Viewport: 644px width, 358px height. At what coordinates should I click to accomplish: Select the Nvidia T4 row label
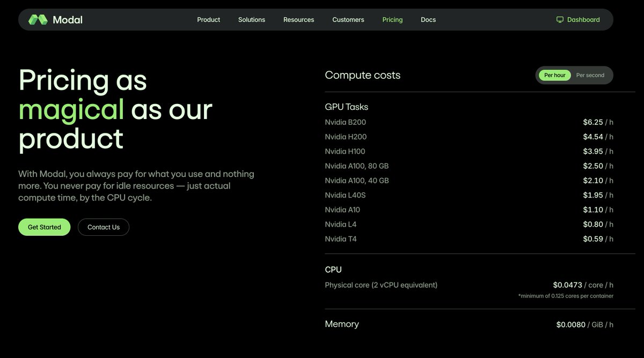click(x=341, y=239)
